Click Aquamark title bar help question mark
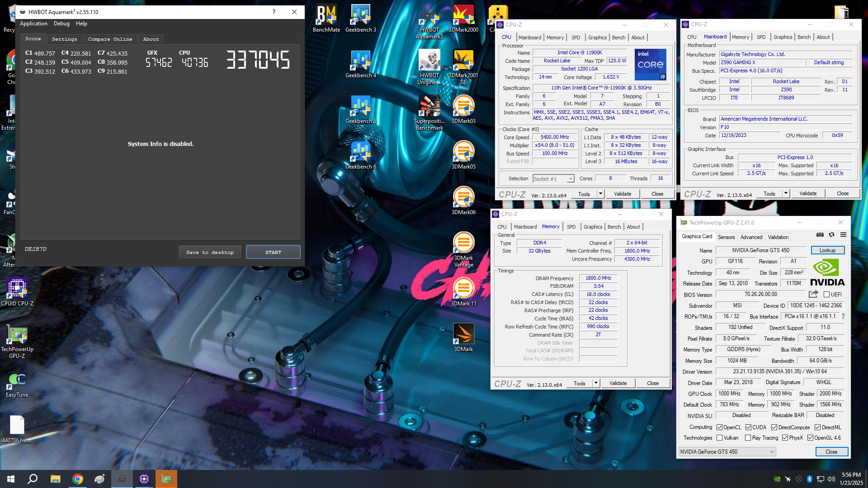Screen dimensions: 868x488 (274, 12)
